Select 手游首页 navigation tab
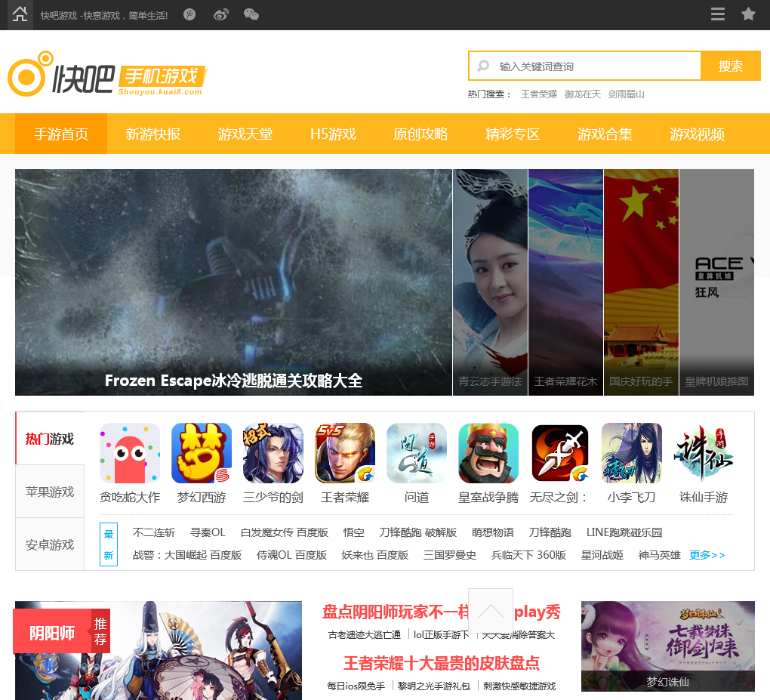770x700 pixels. click(61, 134)
